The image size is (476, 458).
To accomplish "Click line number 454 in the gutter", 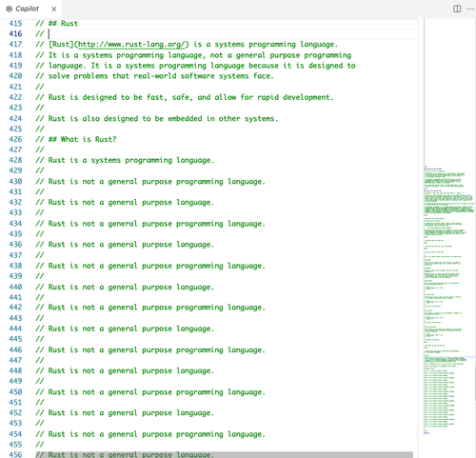I will [x=15, y=434].
